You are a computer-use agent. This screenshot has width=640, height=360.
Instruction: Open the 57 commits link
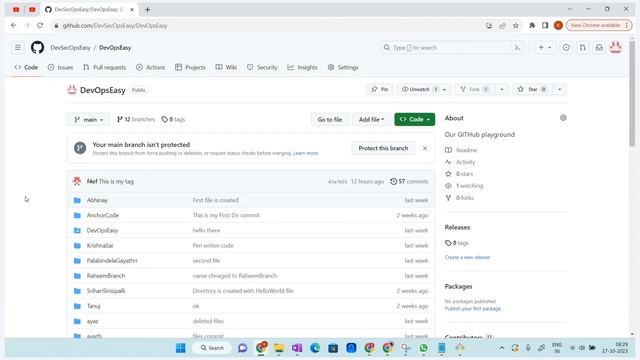pyautogui.click(x=409, y=181)
